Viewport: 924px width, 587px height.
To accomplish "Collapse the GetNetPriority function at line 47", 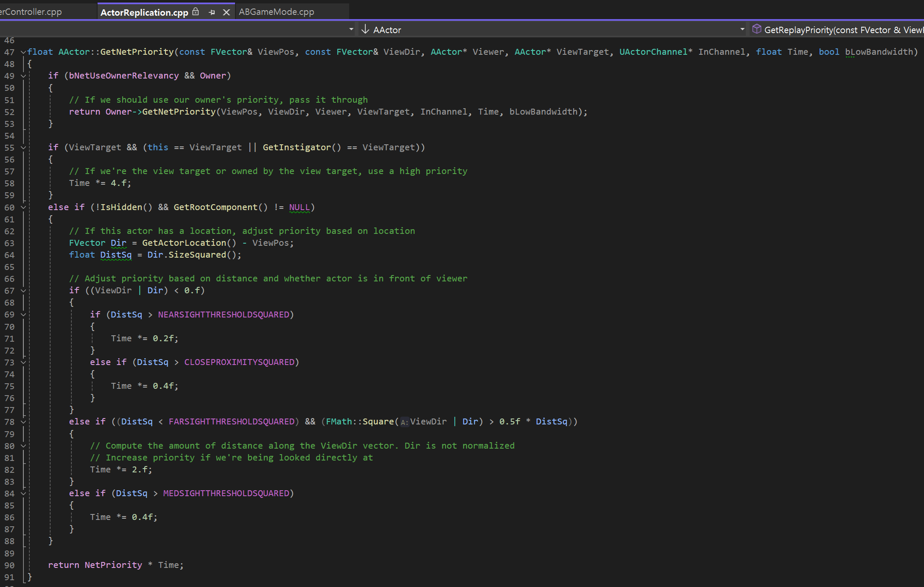I will click(x=23, y=52).
